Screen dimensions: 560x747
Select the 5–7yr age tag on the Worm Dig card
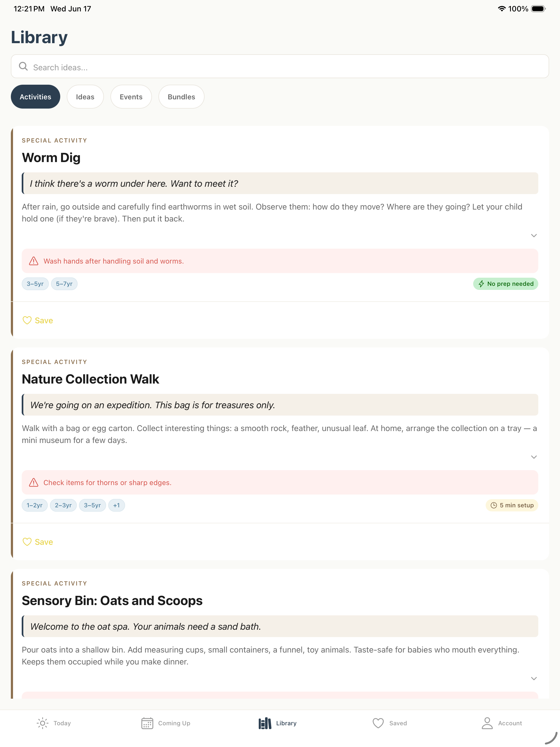pos(64,284)
